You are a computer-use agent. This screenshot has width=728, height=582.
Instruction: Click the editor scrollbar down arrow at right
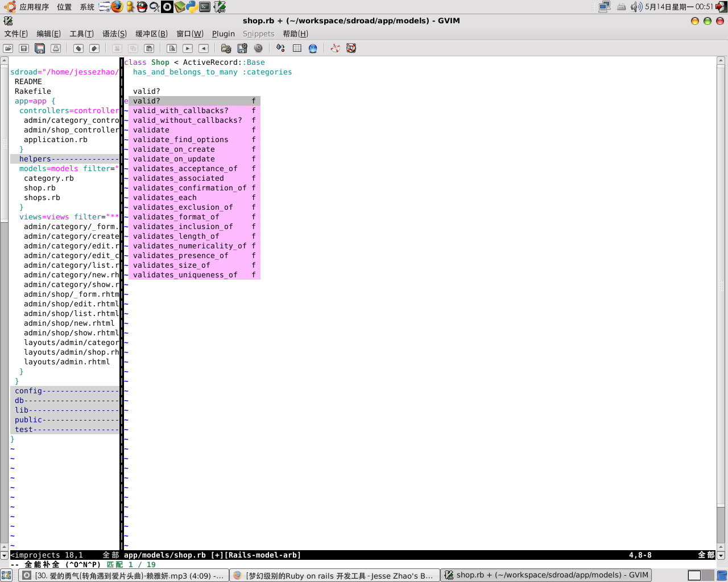[x=721, y=555]
